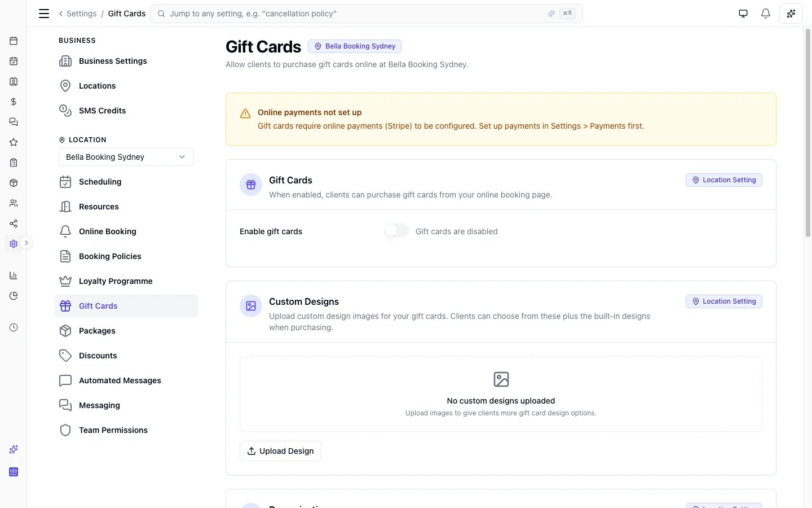Open Automated Messages settings
Screen dimensions: 812x508
coord(126,380)
